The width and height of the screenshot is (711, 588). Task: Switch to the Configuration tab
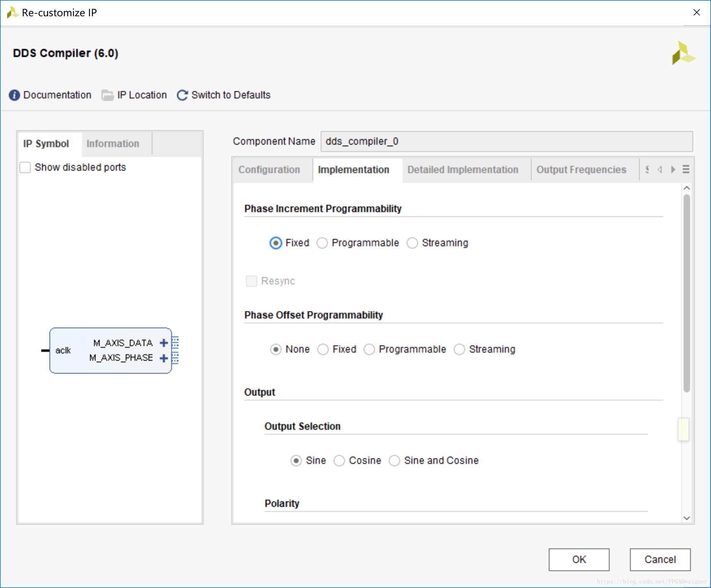click(269, 170)
